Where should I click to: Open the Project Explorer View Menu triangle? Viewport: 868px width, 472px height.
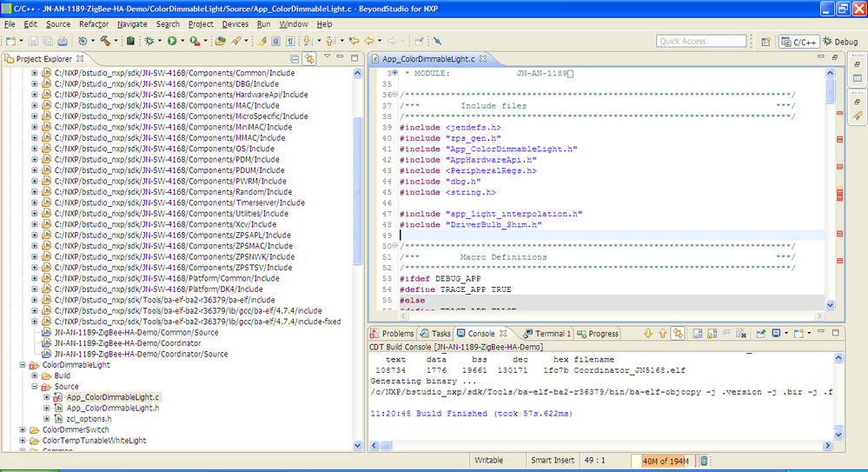[x=328, y=57]
